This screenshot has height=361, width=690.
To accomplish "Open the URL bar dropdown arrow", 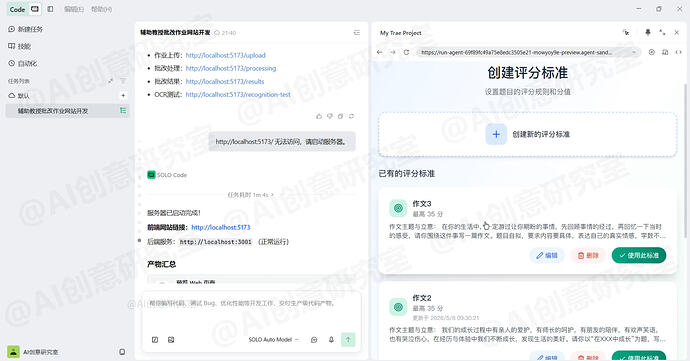I will [634, 52].
